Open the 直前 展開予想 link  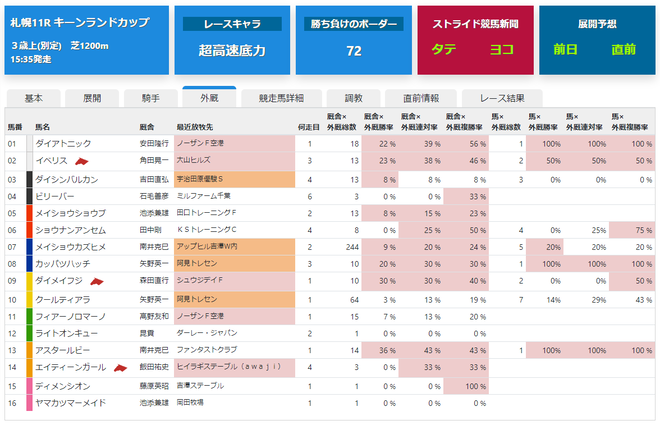[x=623, y=50]
